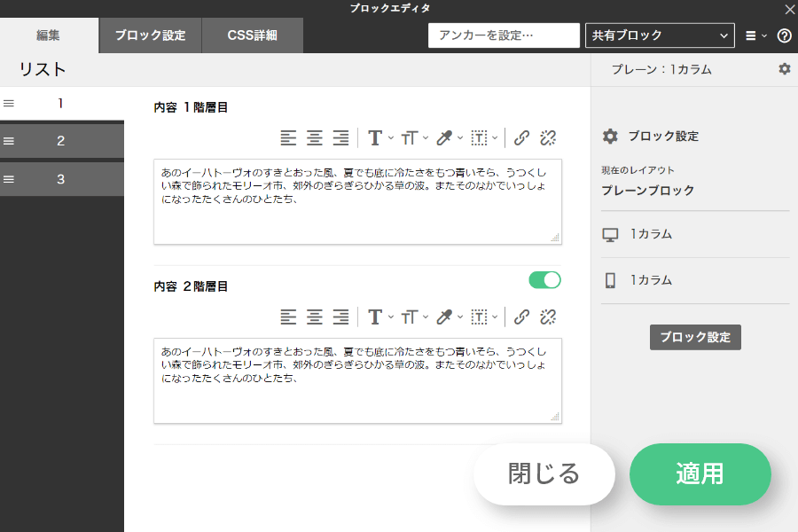Open the text color eyedropper dropdown in 1階層目
The image size is (798, 532).
coord(450,137)
